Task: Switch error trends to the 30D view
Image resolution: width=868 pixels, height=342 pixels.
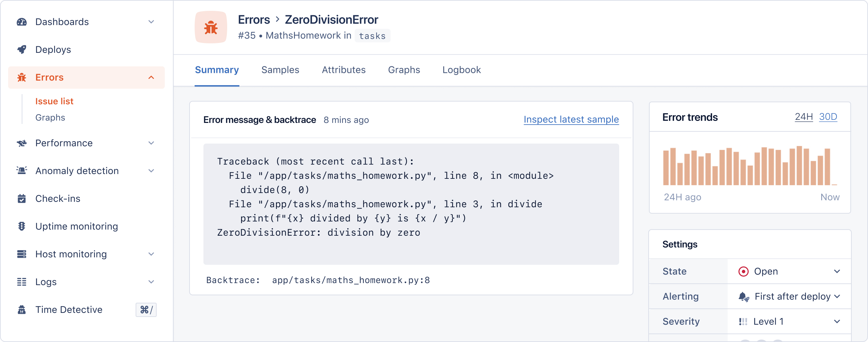Action: (828, 117)
